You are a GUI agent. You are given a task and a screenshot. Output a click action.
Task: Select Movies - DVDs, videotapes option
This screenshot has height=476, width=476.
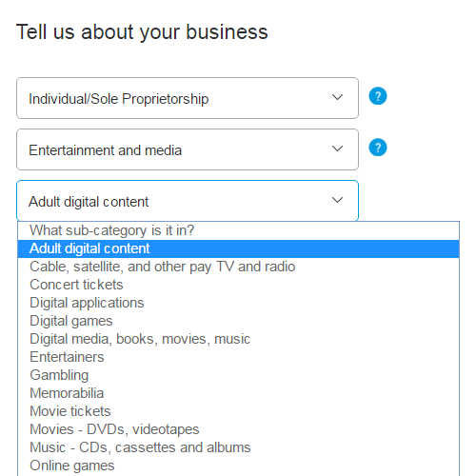coord(238,429)
